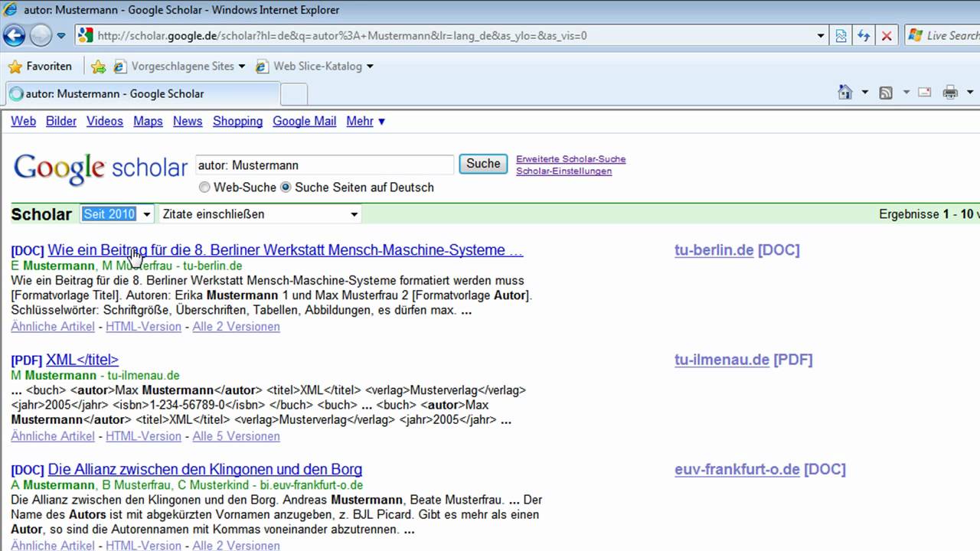
Task: Open the recent pages dropdown beside Forward
Action: click(x=62, y=36)
